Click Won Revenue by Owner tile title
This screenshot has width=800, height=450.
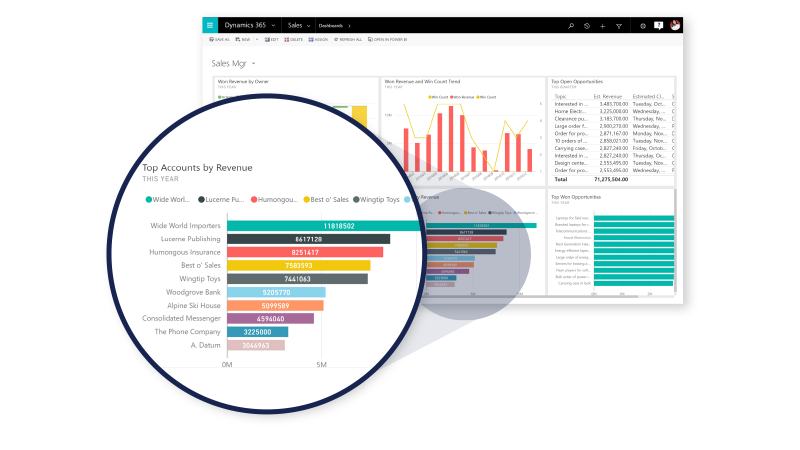coord(243,82)
